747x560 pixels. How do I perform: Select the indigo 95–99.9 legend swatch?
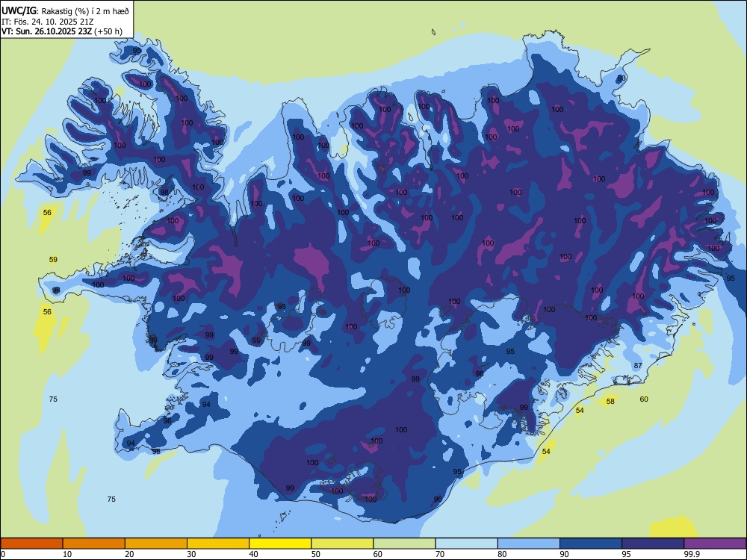(x=653, y=544)
